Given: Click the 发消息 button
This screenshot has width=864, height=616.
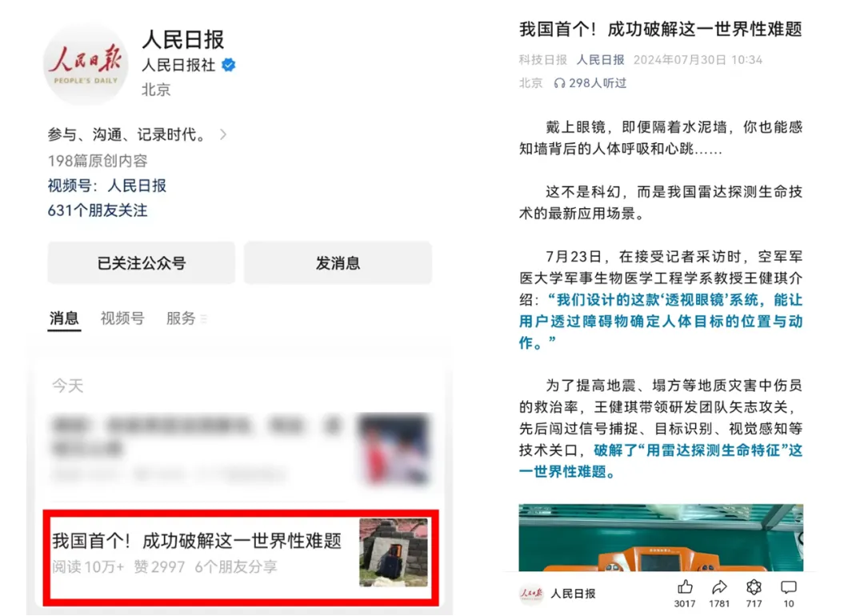Looking at the screenshot, I should (338, 263).
